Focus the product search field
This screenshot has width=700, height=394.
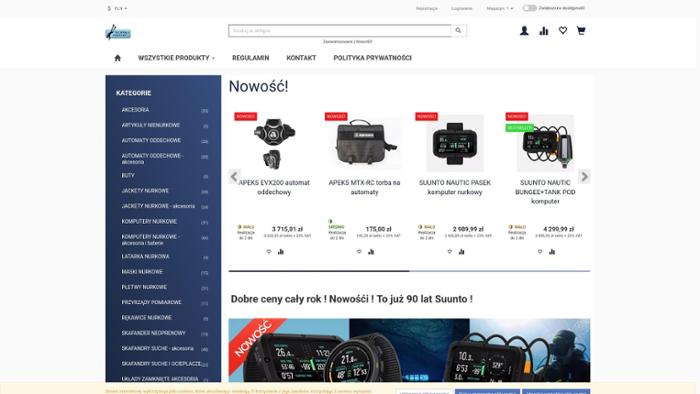pyautogui.click(x=340, y=30)
